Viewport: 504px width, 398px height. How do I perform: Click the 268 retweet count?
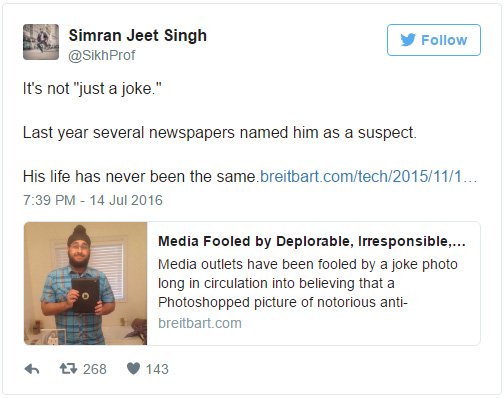[95, 369]
